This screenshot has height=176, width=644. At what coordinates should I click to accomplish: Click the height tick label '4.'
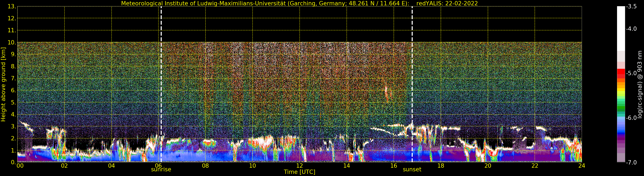13,114
